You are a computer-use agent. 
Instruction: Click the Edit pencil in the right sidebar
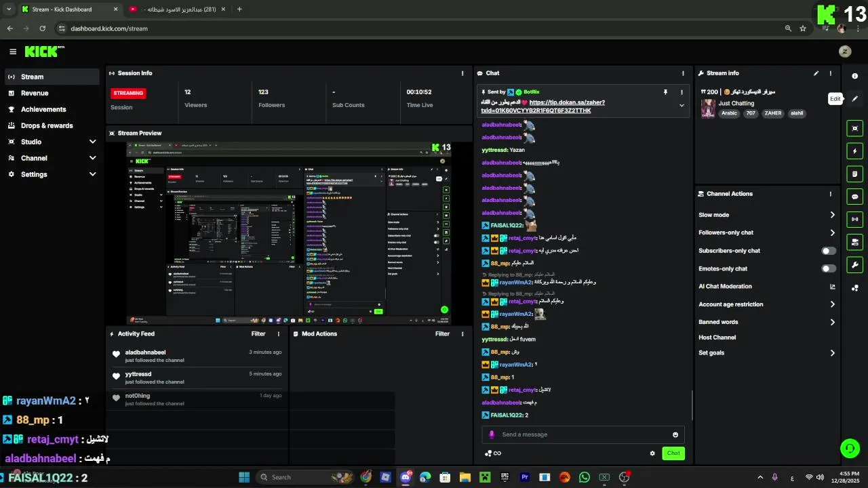pos(854,98)
